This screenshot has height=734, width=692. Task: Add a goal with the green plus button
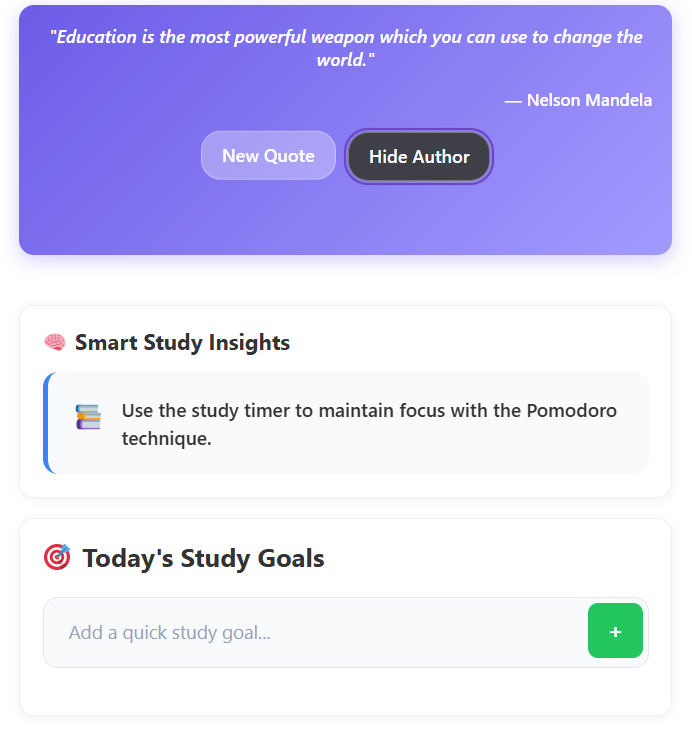coord(615,631)
